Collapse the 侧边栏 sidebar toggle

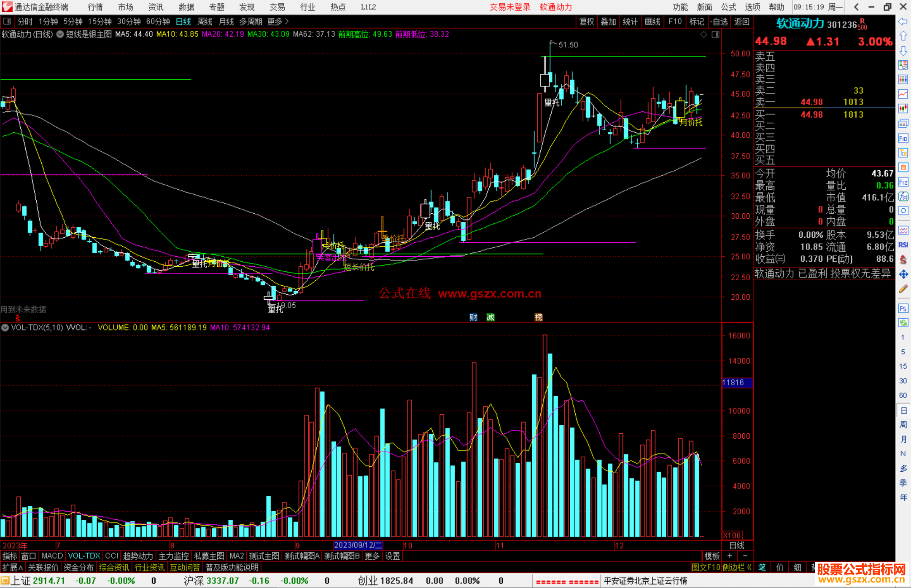[x=737, y=567]
